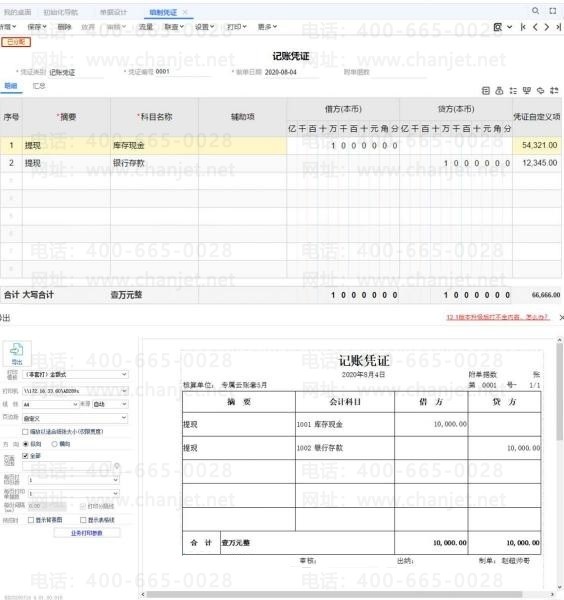The width and height of the screenshot is (564, 600).
Task: Click the 54,321.00 custom field cell
Action: tap(537, 145)
